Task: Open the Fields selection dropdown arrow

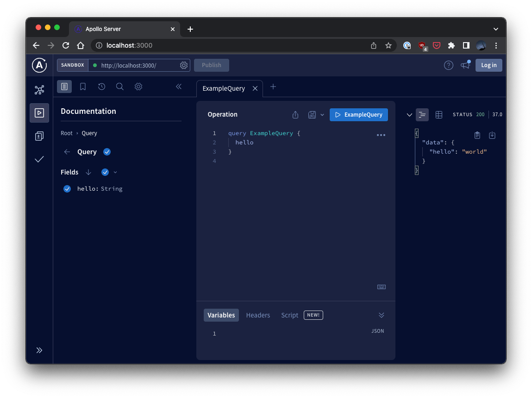Action: 115,172
